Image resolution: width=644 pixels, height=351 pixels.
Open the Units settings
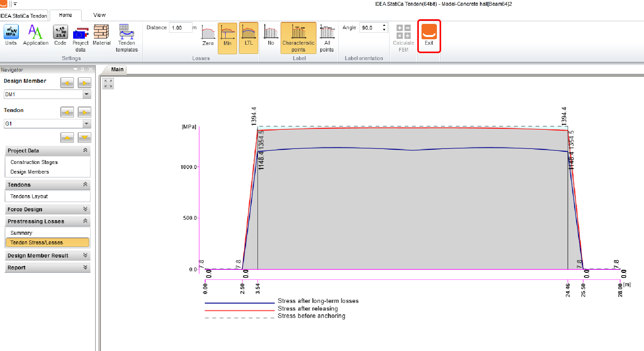pos(11,35)
